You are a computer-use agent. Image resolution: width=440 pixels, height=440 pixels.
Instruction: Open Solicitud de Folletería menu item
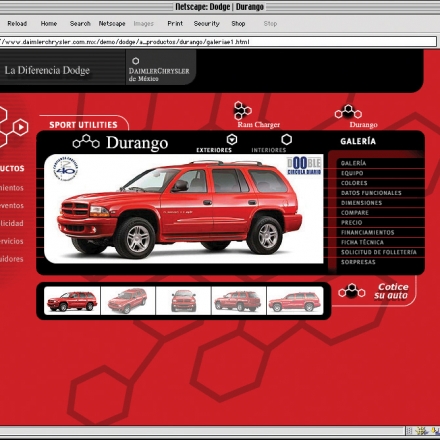379,252
